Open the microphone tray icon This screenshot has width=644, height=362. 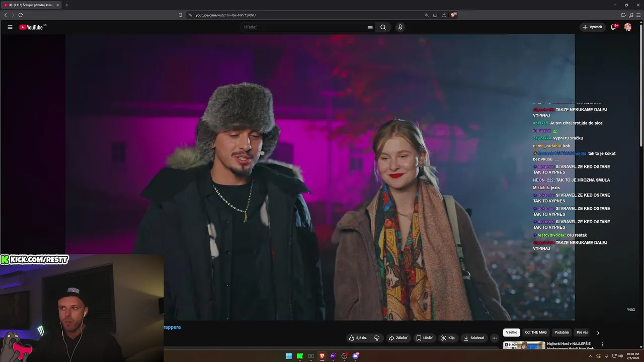point(606,356)
